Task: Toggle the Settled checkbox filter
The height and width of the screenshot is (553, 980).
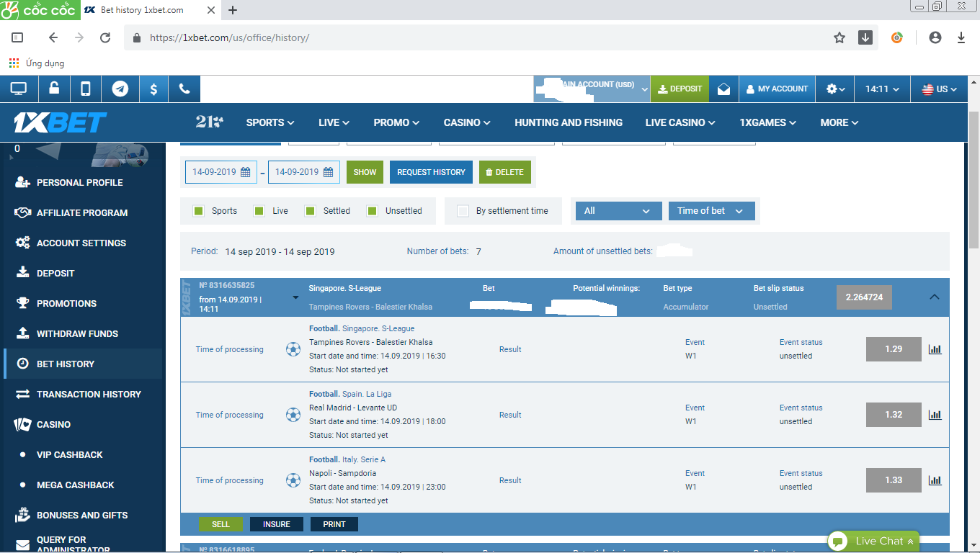Action: pyautogui.click(x=311, y=211)
